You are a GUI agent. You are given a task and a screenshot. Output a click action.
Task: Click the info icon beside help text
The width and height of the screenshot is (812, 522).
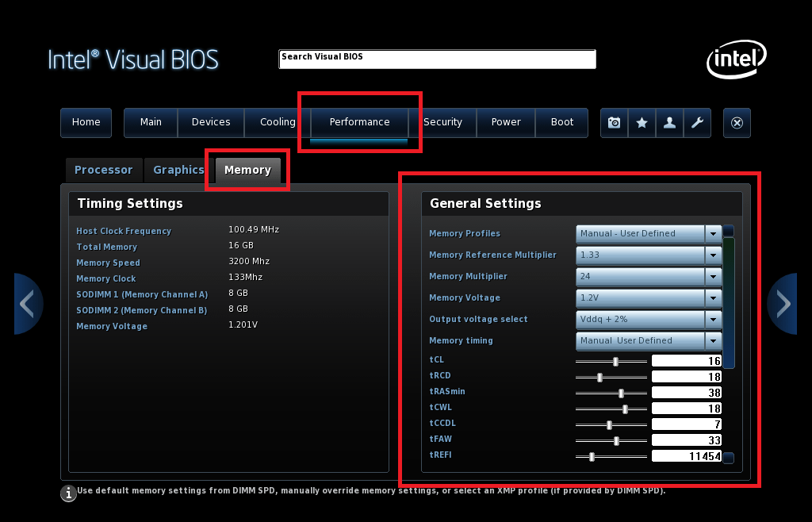point(68,493)
